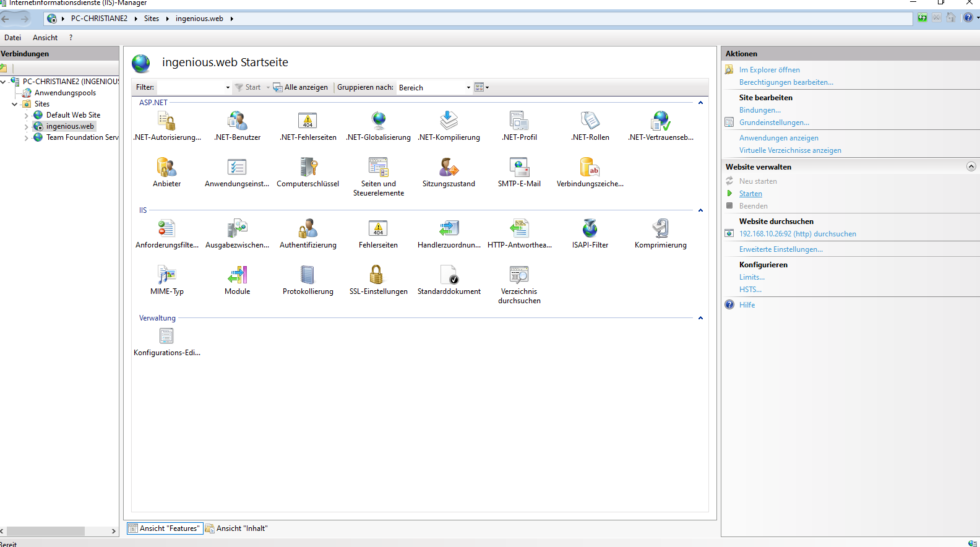
Task: Open Anwendungseinstellungen feature
Action: point(237,173)
